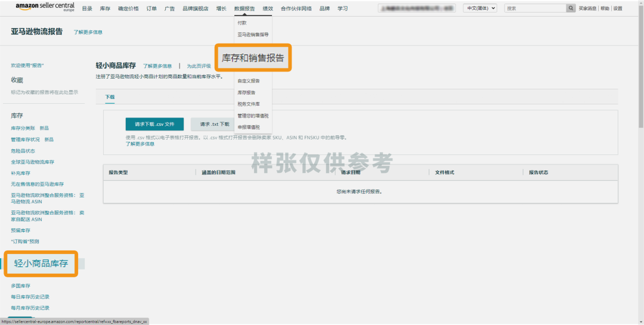This screenshot has height=325, width=644.
Task: Open 全球亚马逊物流库存 in the sidebar
Action: coord(32,162)
